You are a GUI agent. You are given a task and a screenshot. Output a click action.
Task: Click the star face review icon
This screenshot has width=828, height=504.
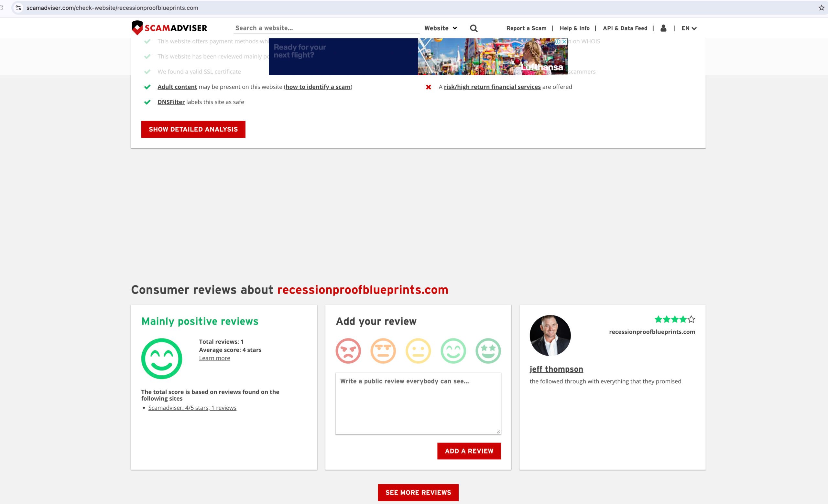[488, 350]
